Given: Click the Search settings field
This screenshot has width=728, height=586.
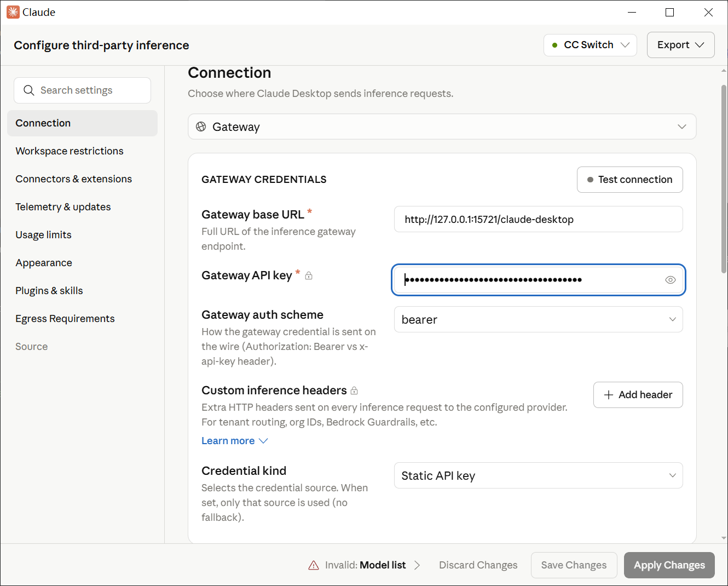Looking at the screenshot, I should (x=82, y=90).
